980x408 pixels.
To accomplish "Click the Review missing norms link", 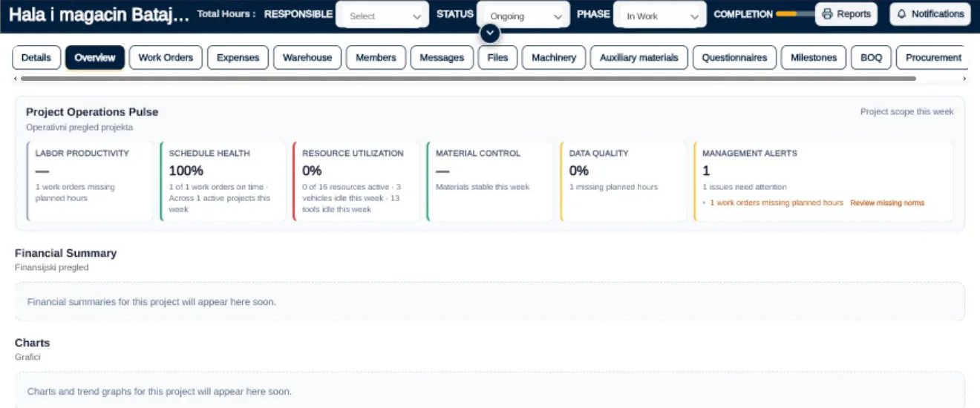I will click(887, 203).
